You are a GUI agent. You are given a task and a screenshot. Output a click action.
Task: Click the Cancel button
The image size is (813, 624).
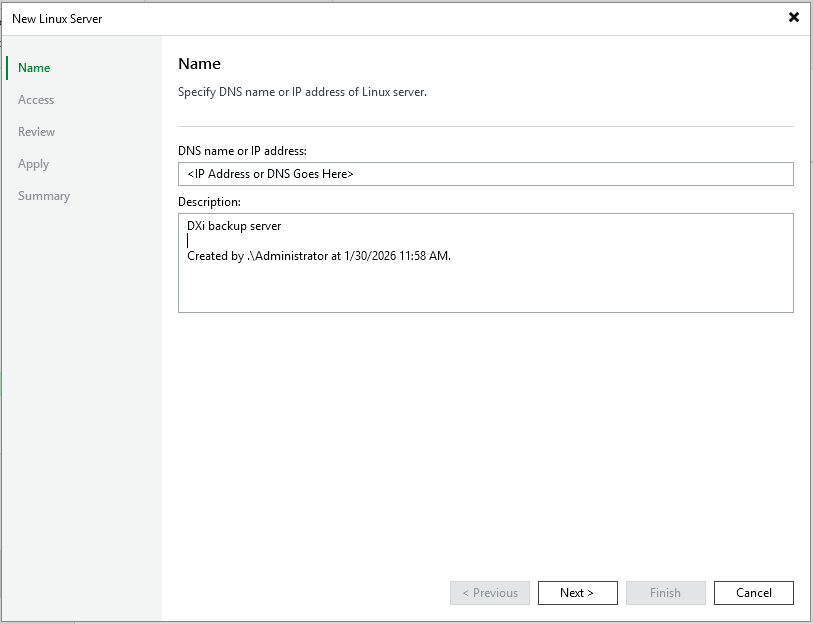(753, 593)
